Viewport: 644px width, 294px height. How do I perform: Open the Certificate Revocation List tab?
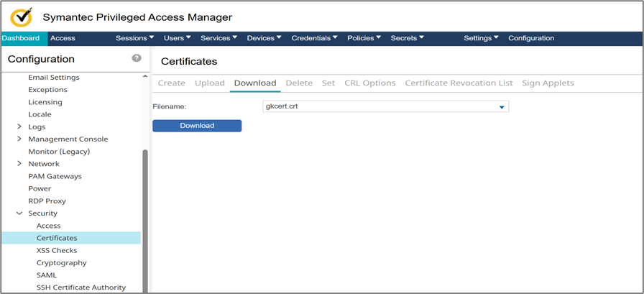[x=459, y=83]
